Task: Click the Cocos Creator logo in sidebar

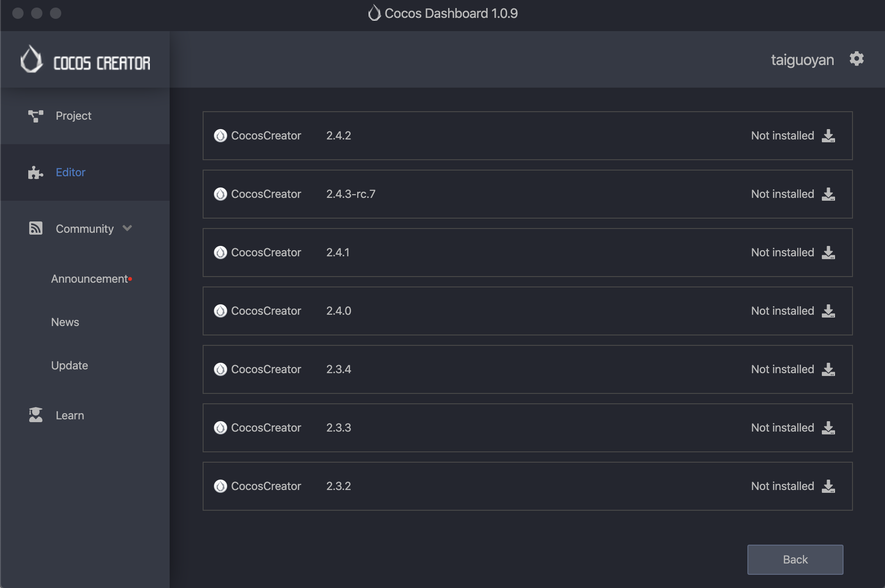Action: tap(85, 60)
